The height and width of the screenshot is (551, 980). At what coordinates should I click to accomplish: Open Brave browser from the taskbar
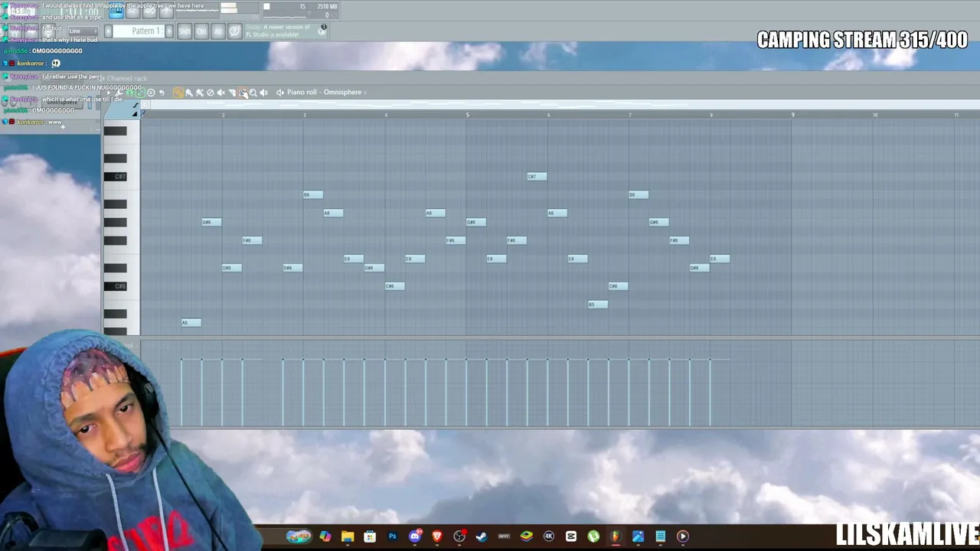coord(436,536)
